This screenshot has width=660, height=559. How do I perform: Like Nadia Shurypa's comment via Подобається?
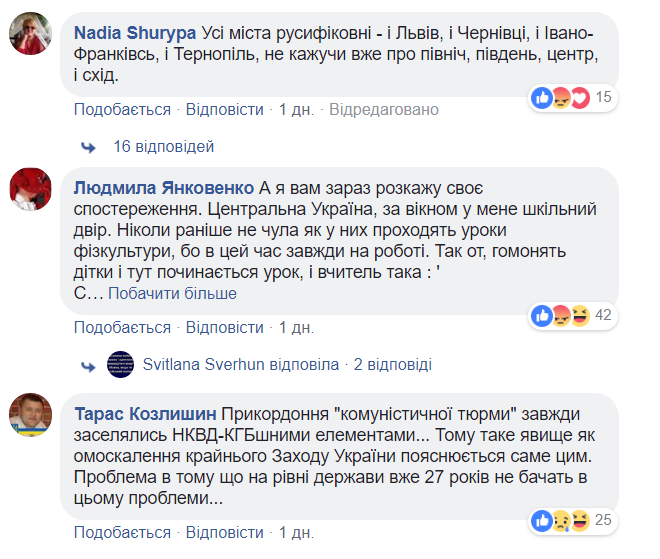coord(122,109)
